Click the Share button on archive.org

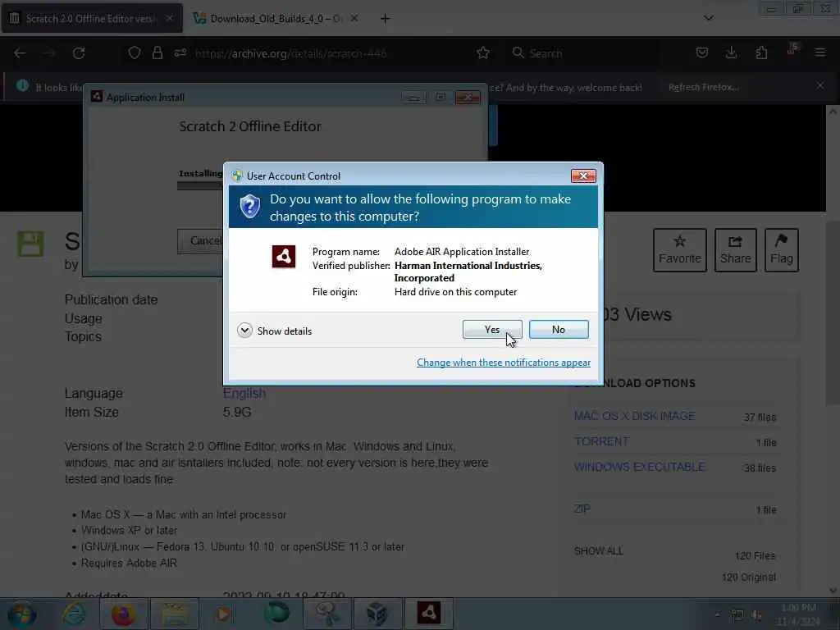pos(735,250)
